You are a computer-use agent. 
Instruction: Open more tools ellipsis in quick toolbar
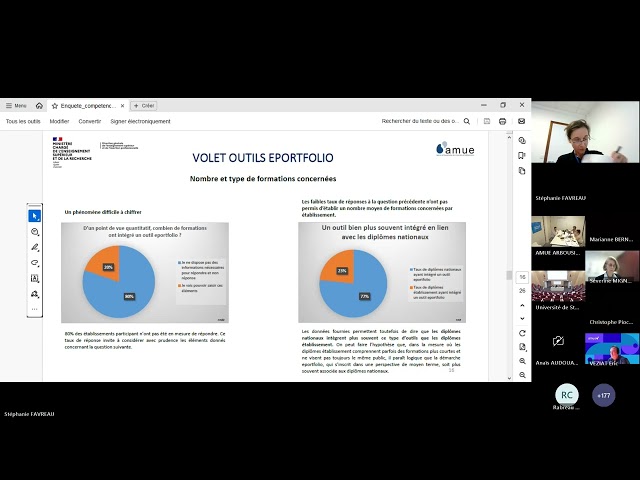[35, 309]
